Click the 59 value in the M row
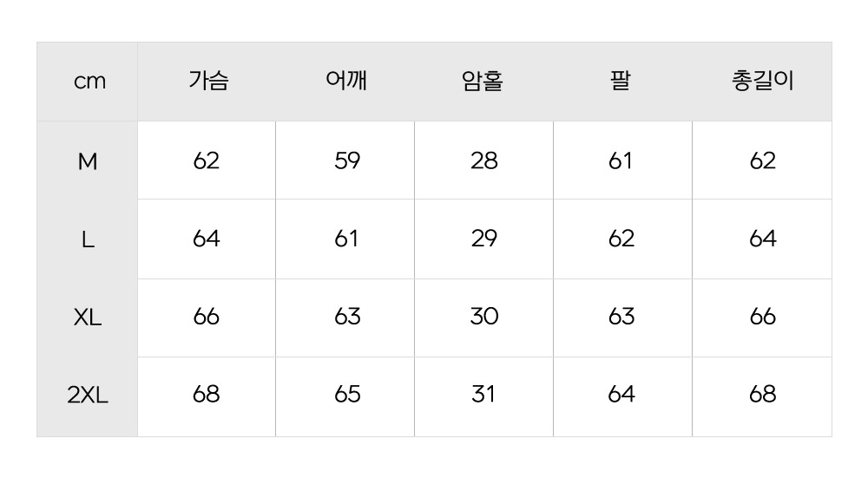The image size is (868, 478). pyautogui.click(x=346, y=161)
